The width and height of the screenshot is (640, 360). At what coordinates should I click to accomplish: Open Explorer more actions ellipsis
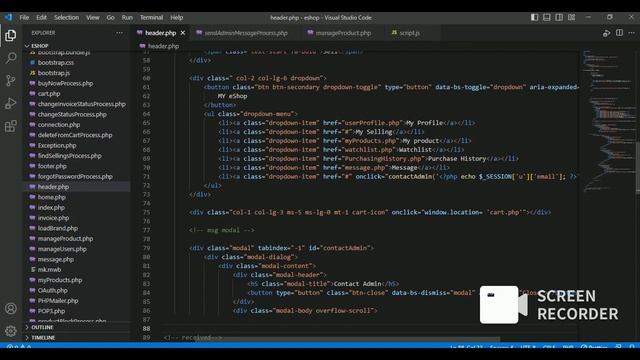[119, 33]
